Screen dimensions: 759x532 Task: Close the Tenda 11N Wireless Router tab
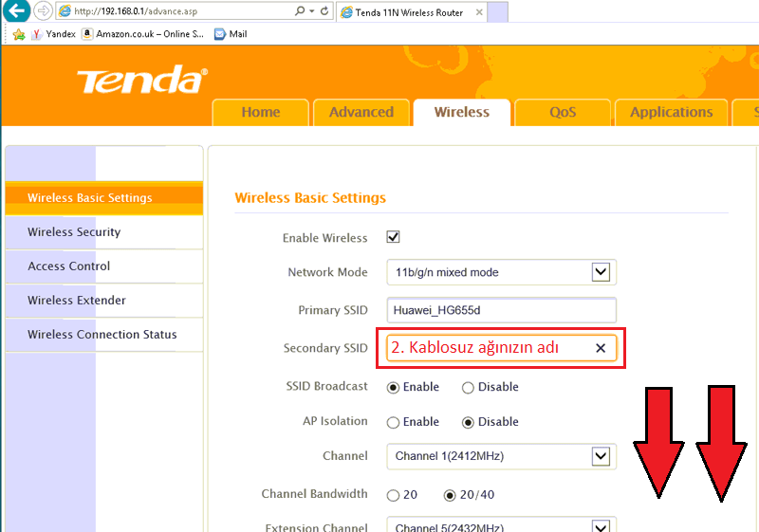click(x=479, y=12)
